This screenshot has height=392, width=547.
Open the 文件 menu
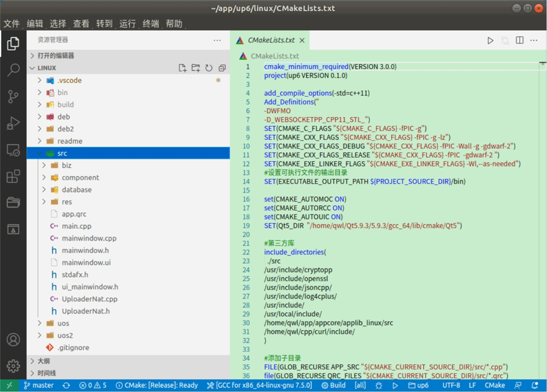[x=12, y=24]
